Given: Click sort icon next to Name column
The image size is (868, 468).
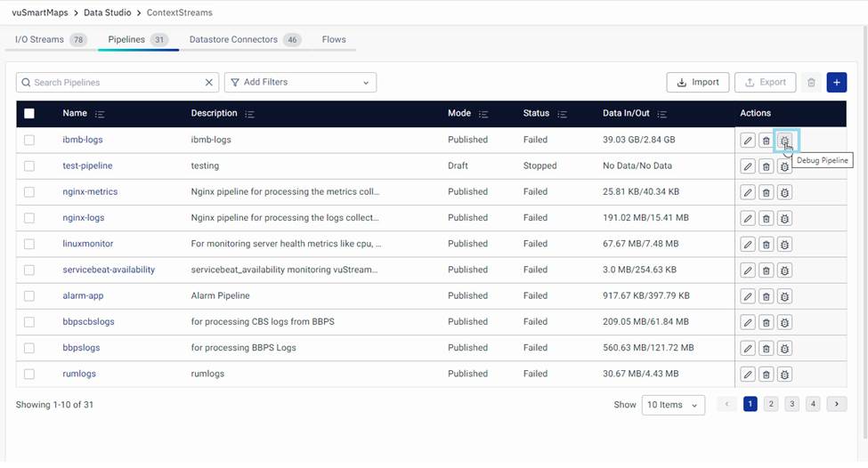Looking at the screenshot, I should coord(100,114).
